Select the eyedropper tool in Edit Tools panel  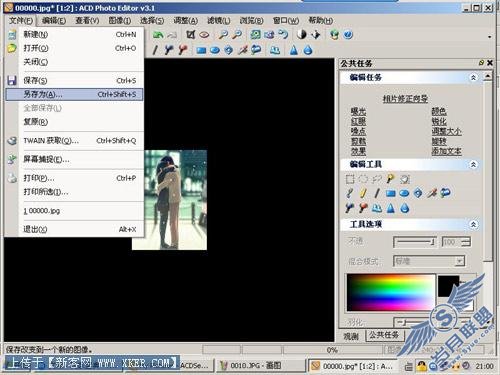432,193
